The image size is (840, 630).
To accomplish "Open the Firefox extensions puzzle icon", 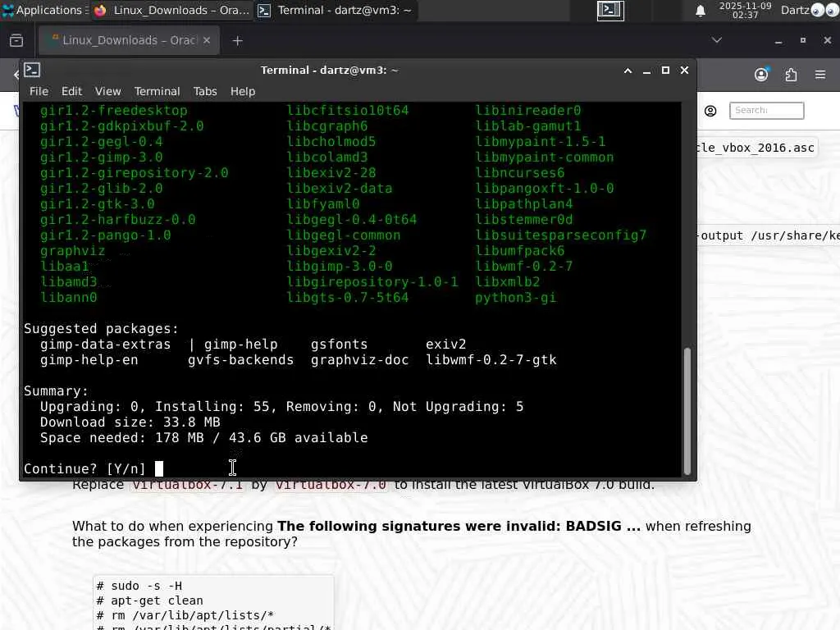I will point(791,75).
